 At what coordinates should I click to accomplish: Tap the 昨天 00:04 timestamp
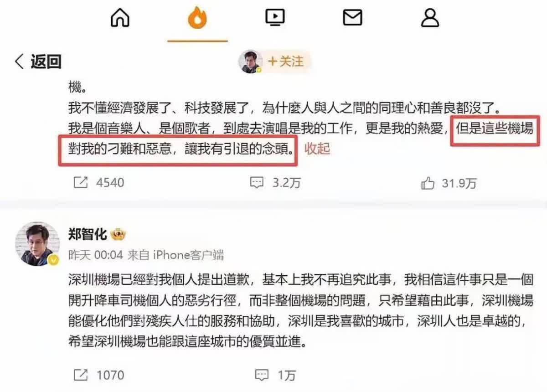(96, 255)
